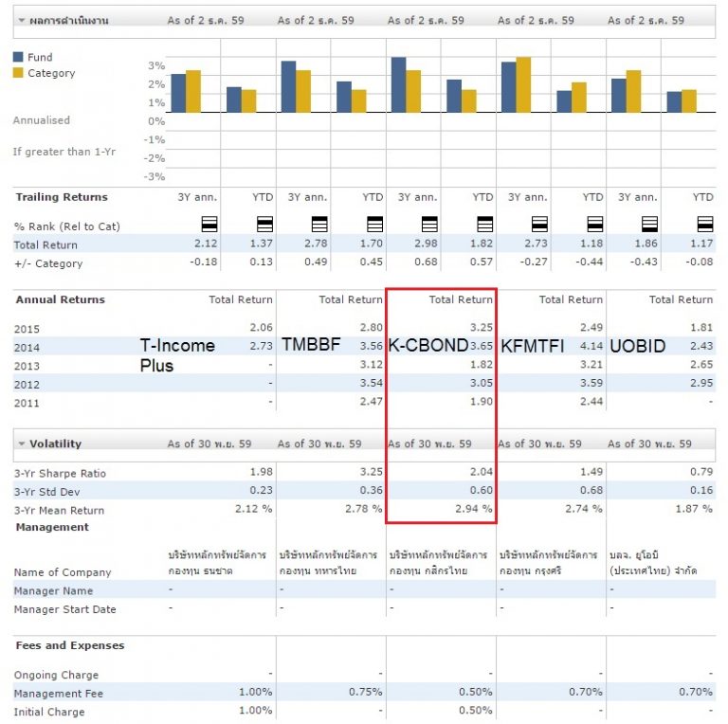Screen dimensions: 728x724
Task: Click the blue Fund legend swatch
Action: pyautogui.click(x=18, y=57)
